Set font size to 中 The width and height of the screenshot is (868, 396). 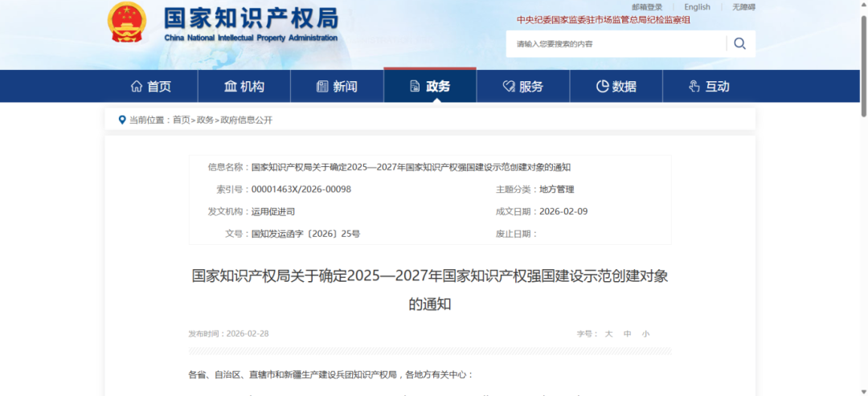627,334
